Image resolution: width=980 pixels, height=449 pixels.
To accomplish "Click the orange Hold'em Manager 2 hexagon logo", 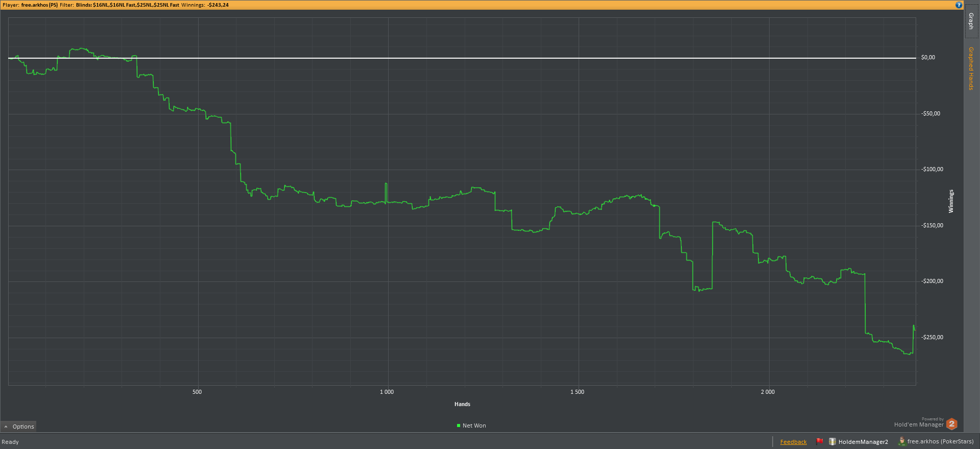I will (x=951, y=424).
